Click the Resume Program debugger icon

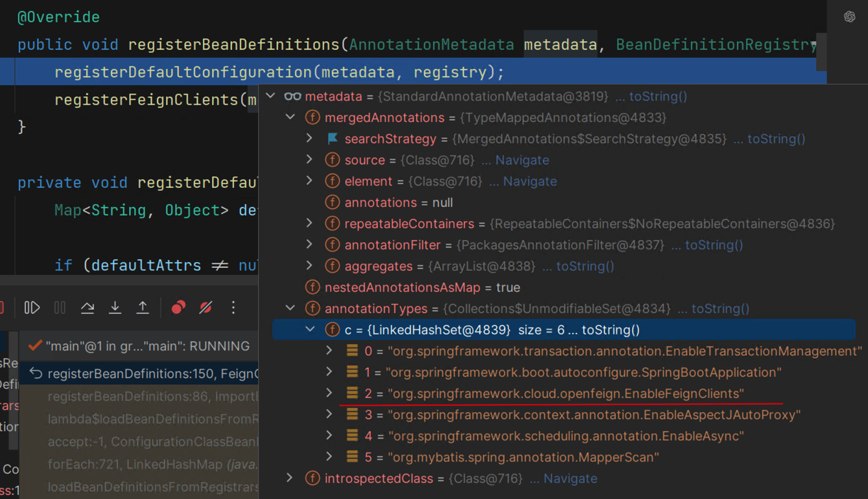(32, 307)
